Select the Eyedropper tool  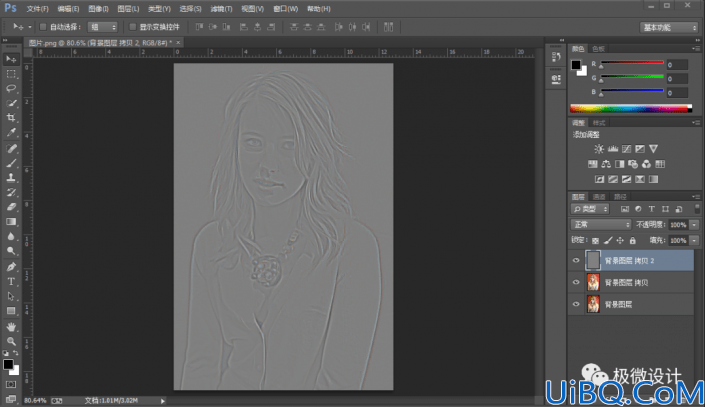[x=11, y=133]
